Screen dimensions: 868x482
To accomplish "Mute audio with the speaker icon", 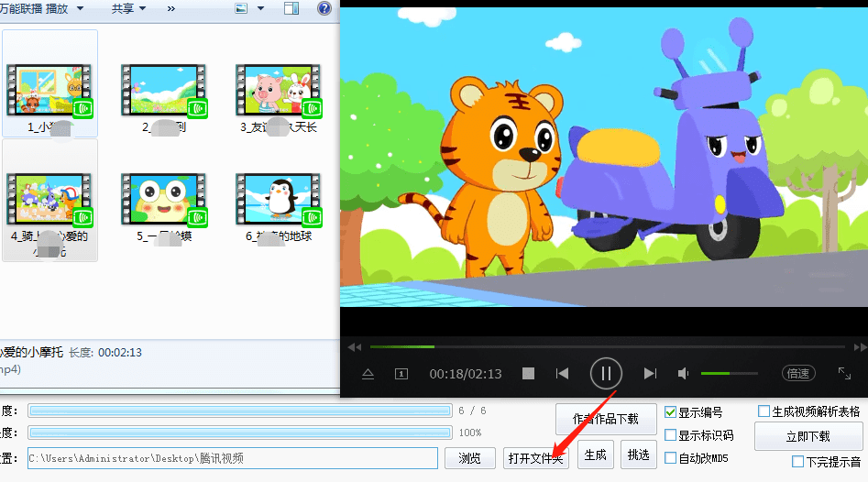I will [683, 374].
